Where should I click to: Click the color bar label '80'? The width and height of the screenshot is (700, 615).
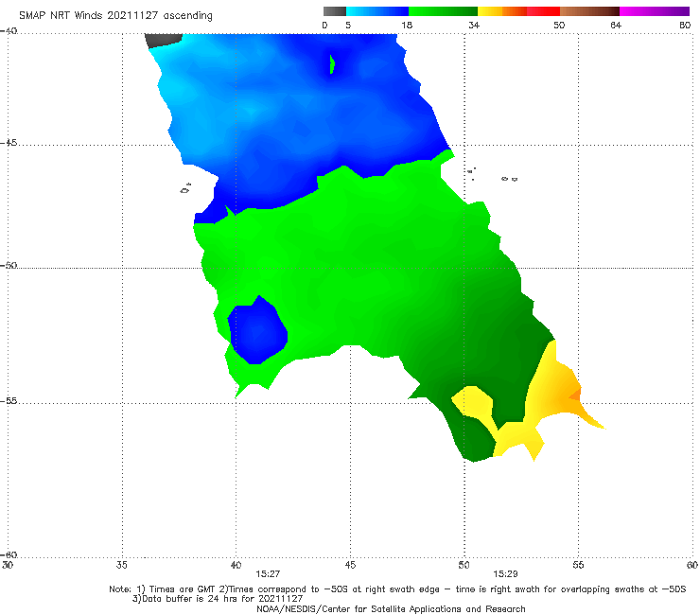pyautogui.click(x=685, y=25)
